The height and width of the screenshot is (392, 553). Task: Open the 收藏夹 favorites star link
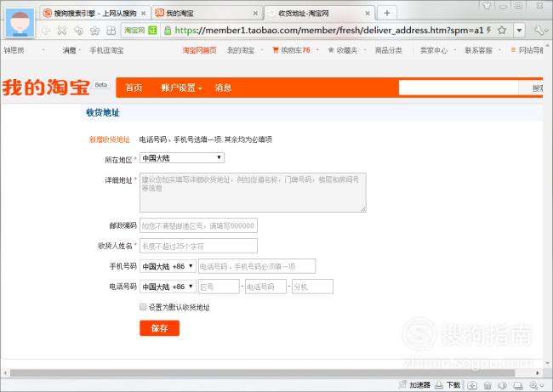point(343,50)
